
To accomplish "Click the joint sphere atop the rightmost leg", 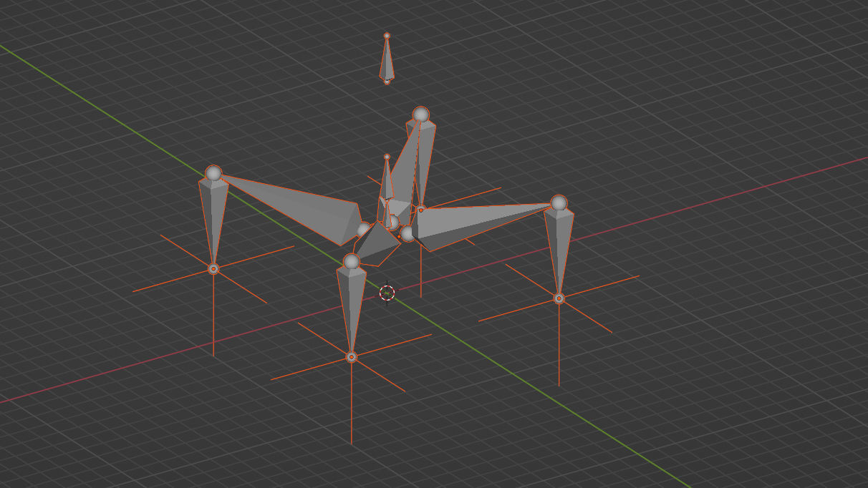I will point(559,203).
